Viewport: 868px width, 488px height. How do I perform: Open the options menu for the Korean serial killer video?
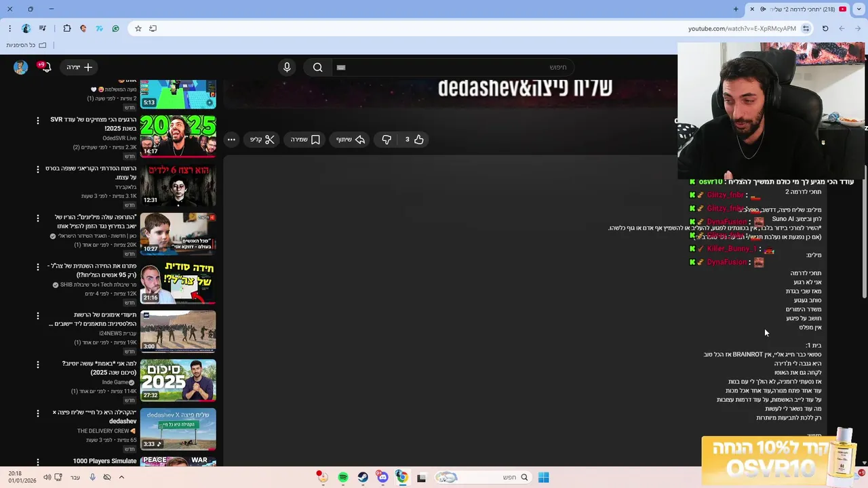click(x=38, y=169)
